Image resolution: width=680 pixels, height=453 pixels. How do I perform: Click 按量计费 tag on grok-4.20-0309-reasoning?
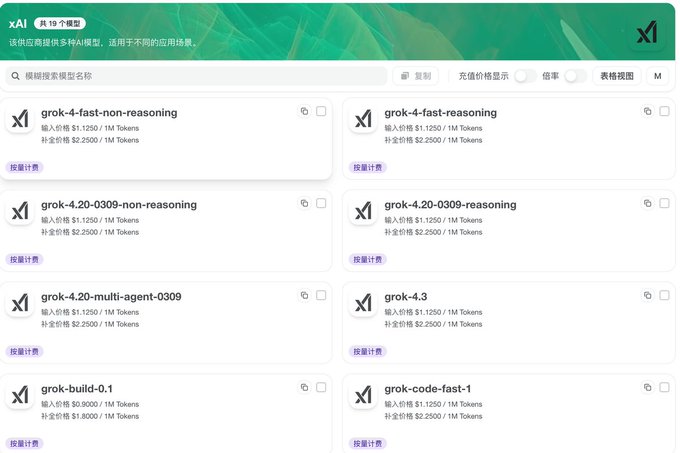(367, 259)
